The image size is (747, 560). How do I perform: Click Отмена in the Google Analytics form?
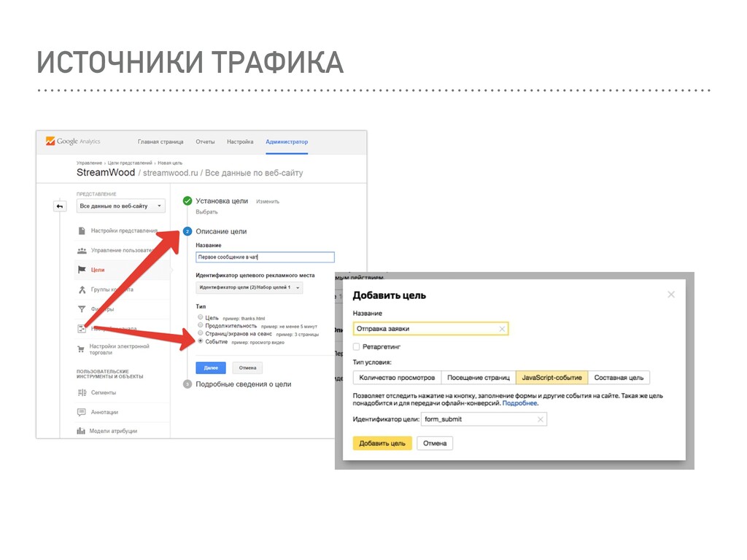[248, 367]
